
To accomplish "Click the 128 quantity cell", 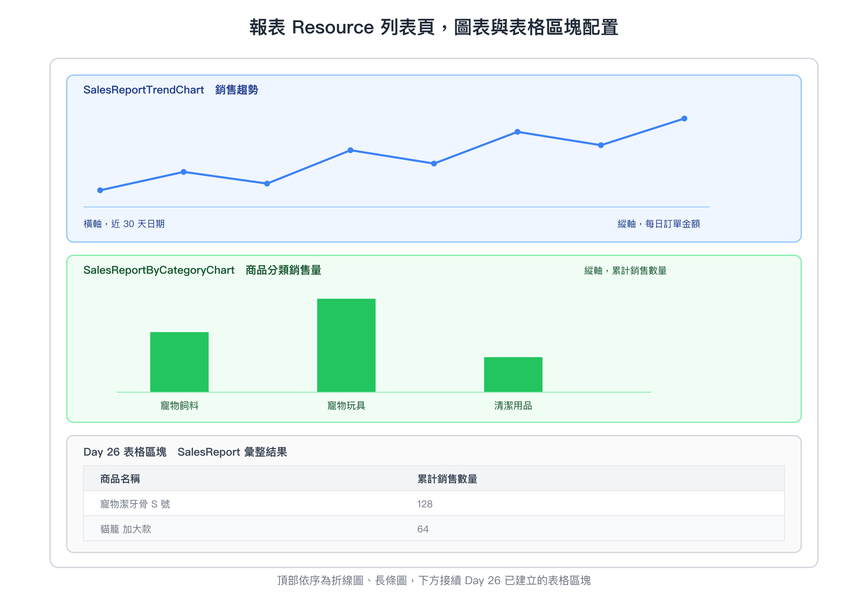I will coord(425,504).
